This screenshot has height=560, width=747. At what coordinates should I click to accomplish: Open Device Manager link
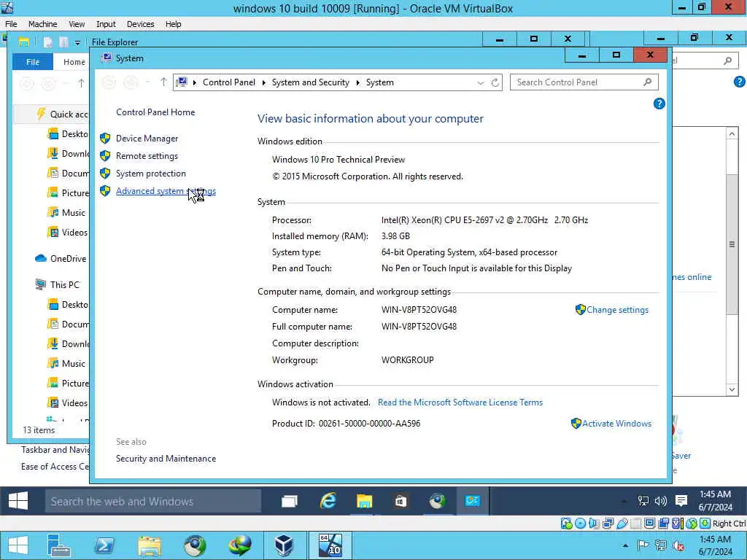(x=147, y=139)
